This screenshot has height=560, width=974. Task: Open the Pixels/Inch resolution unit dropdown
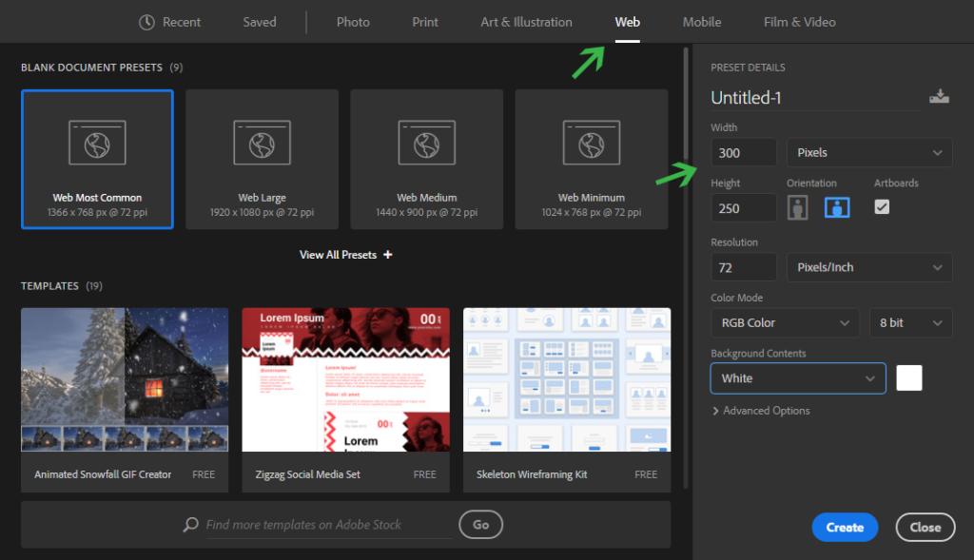coord(869,267)
